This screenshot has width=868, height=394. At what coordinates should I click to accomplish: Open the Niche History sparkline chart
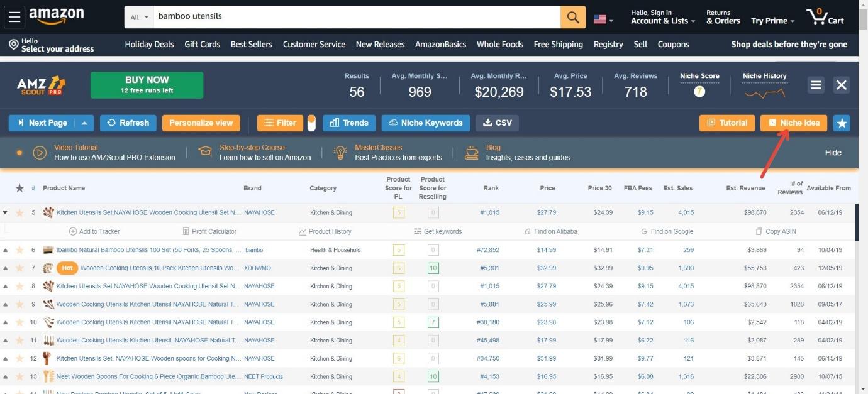tap(764, 94)
